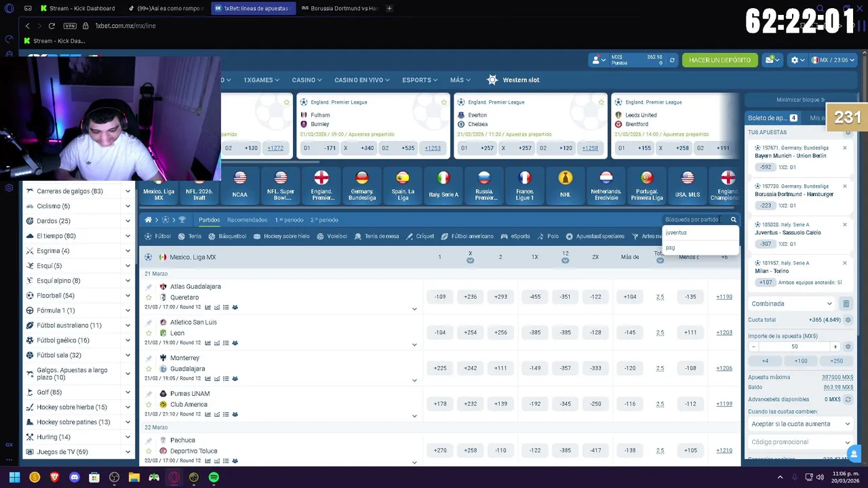Expand the Golf category in sidebar

coord(127,392)
